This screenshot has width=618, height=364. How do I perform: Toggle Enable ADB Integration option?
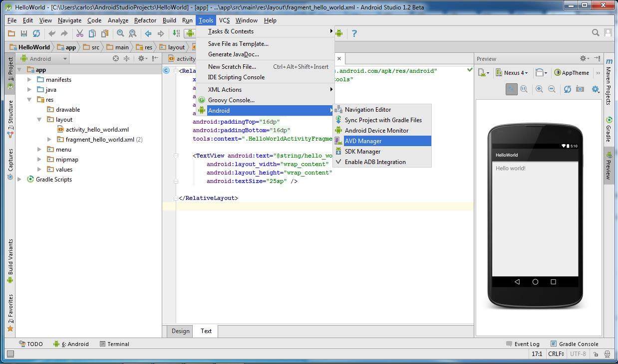375,162
